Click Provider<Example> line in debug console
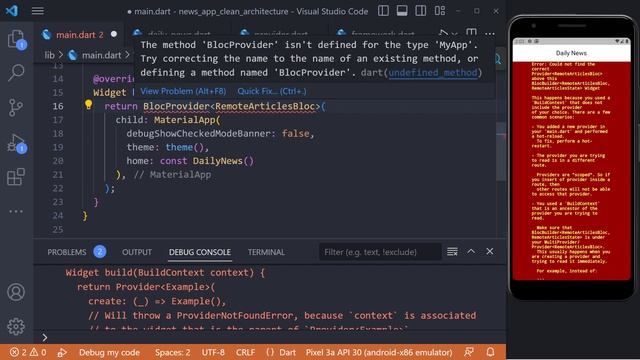The width and height of the screenshot is (640, 360). point(146,287)
